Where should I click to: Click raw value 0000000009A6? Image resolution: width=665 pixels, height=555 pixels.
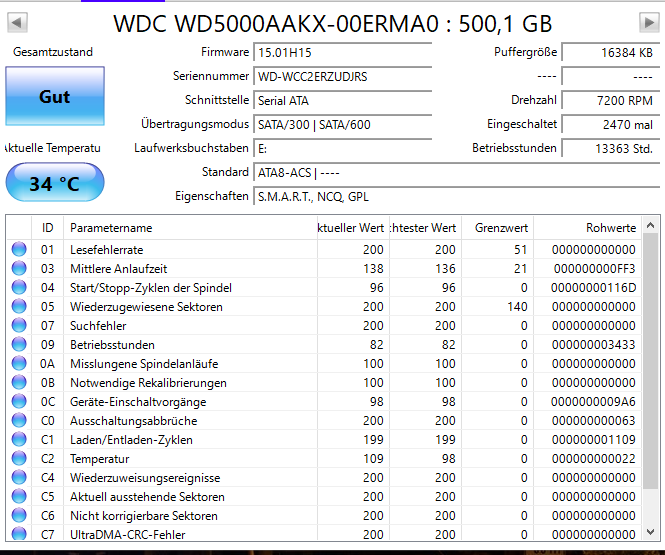(593, 402)
